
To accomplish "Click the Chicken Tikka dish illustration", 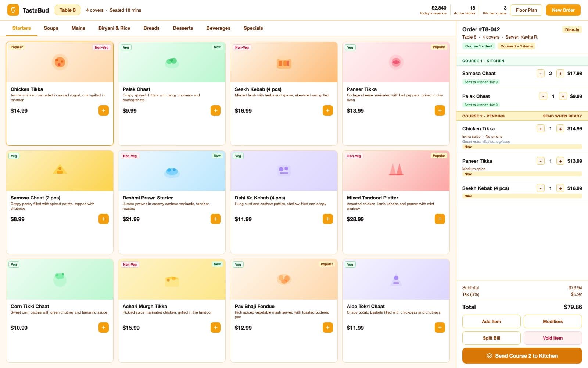I will tap(60, 62).
